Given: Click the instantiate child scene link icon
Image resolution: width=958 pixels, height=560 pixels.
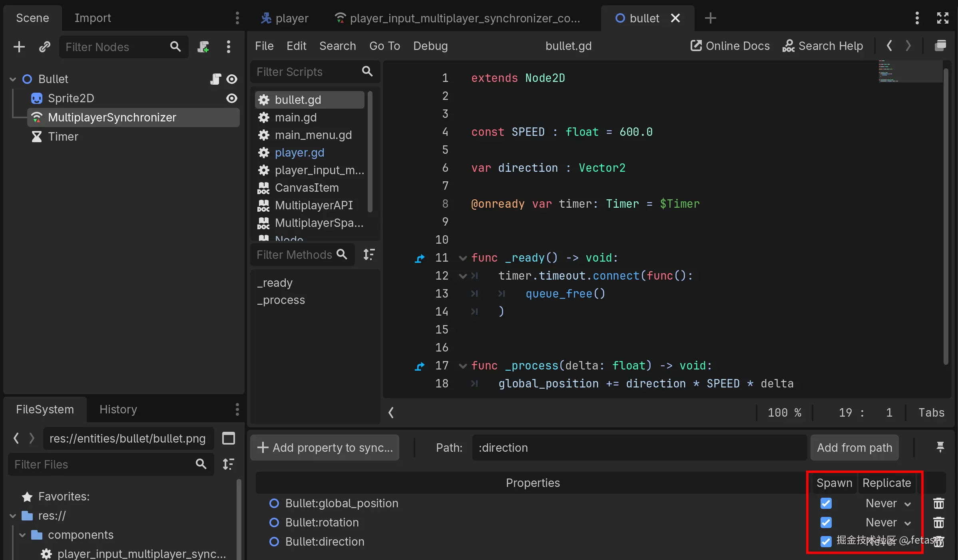Looking at the screenshot, I should click(44, 47).
